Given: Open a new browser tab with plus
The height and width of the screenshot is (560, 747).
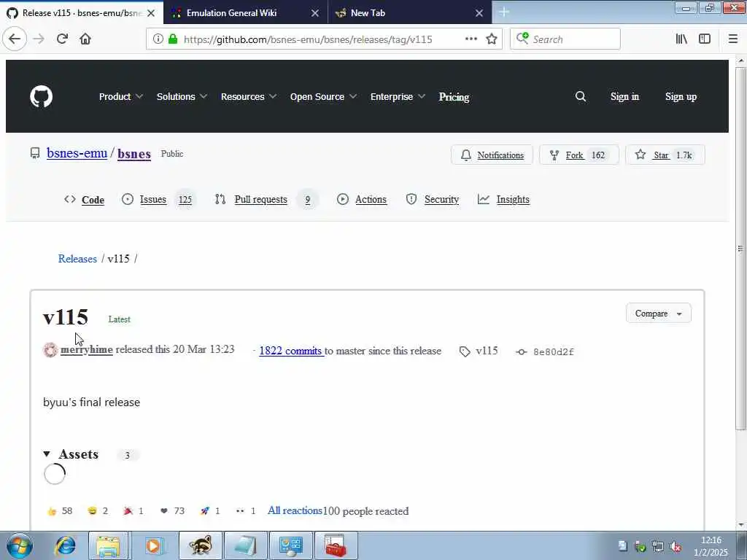Looking at the screenshot, I should (503, 12).
